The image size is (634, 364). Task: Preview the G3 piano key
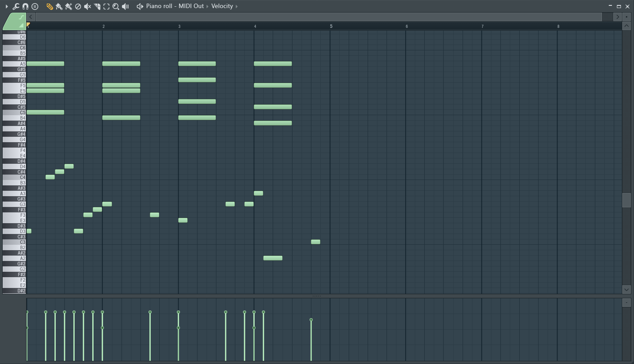[14, 204]
